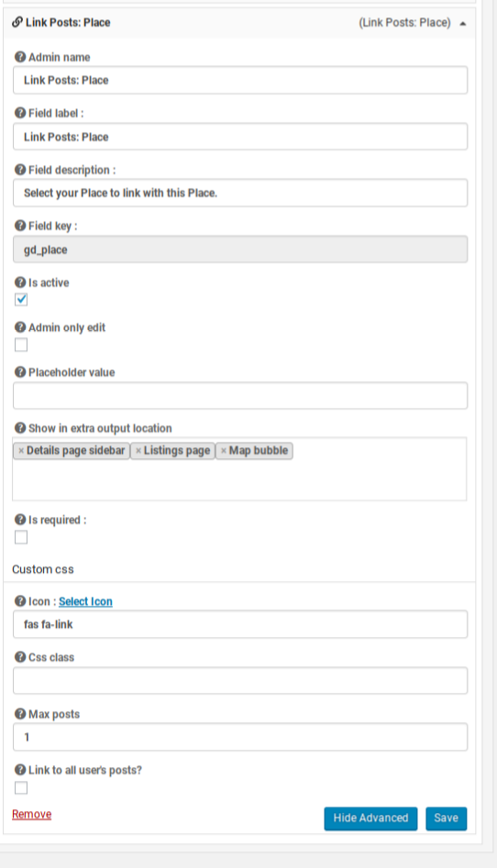Click the help icon next to Field label
The image size is (497, 868).
[x=20, y=113]
